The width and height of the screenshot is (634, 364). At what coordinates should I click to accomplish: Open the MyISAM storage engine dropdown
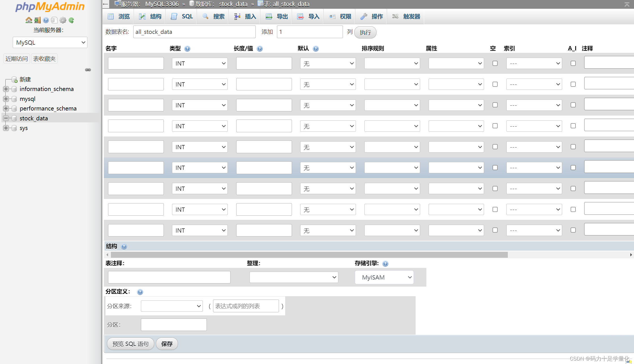click(384, 277)
